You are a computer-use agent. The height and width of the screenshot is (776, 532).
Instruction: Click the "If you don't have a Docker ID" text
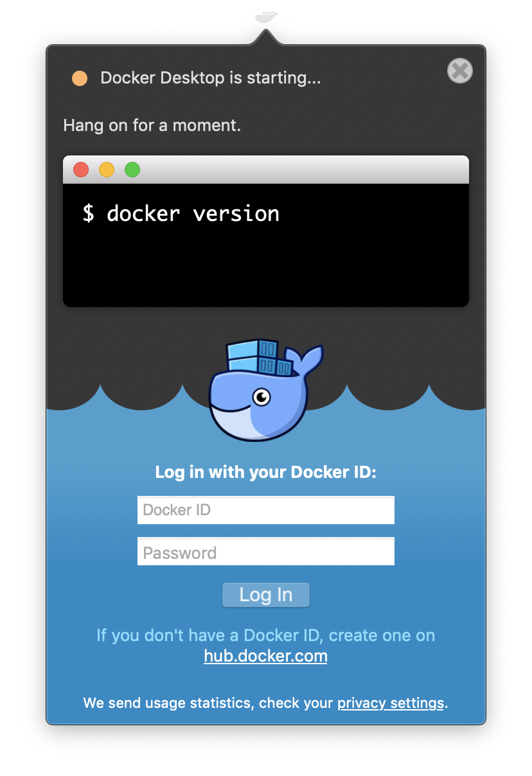210,636
